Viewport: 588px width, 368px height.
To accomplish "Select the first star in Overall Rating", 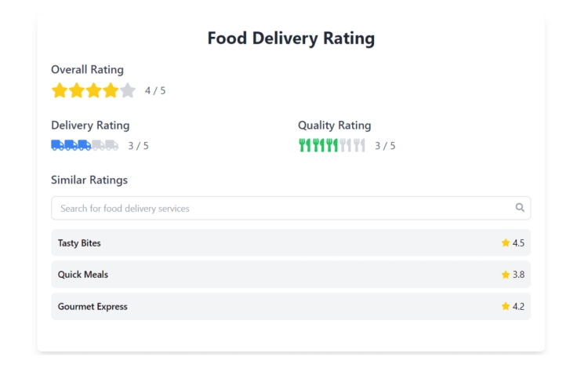I will pyautogui.click(x=60, y=90).
